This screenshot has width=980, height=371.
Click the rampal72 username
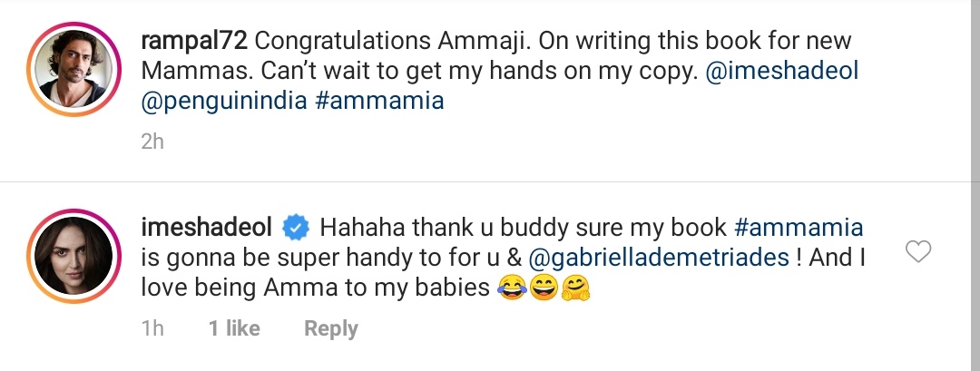pyautogui.click(x=194, y=42)
